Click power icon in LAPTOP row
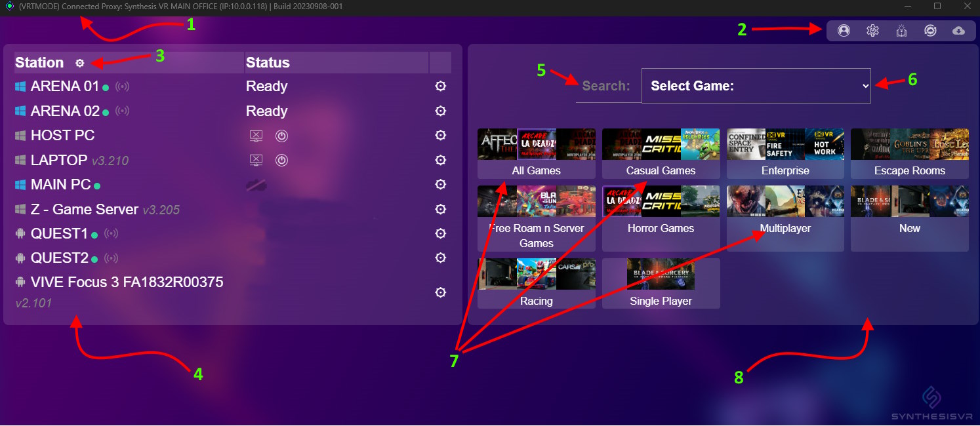Screen dimensions: 980x426 click(281, 161)
